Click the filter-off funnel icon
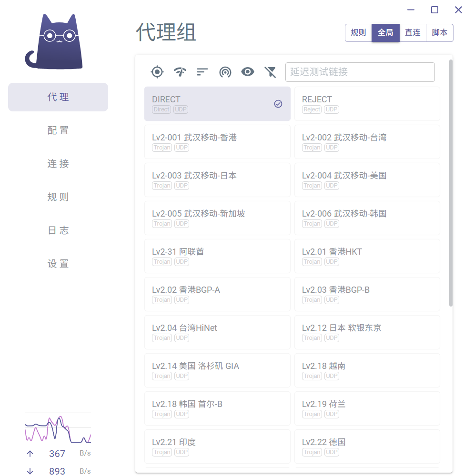 tap(270, 72)
